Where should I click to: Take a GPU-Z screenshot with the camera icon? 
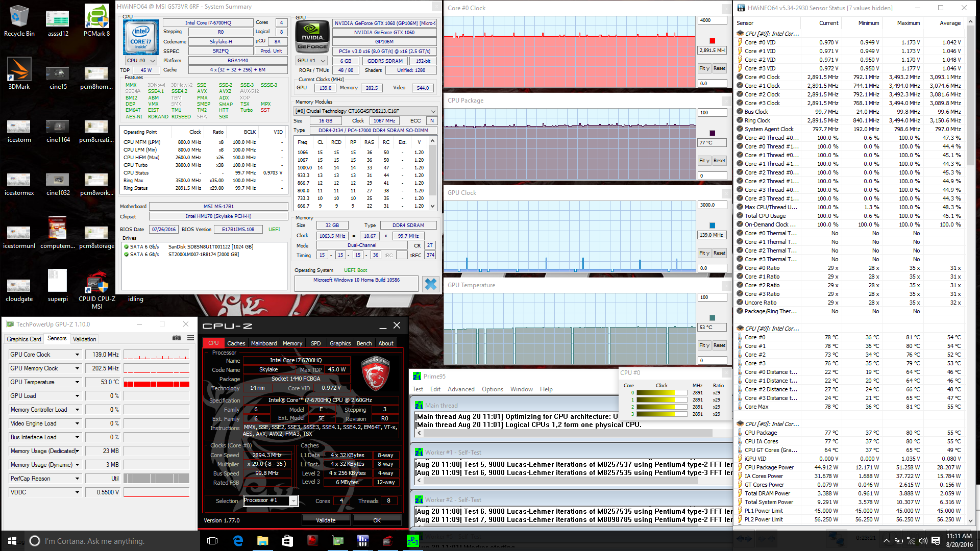(176, 338)
